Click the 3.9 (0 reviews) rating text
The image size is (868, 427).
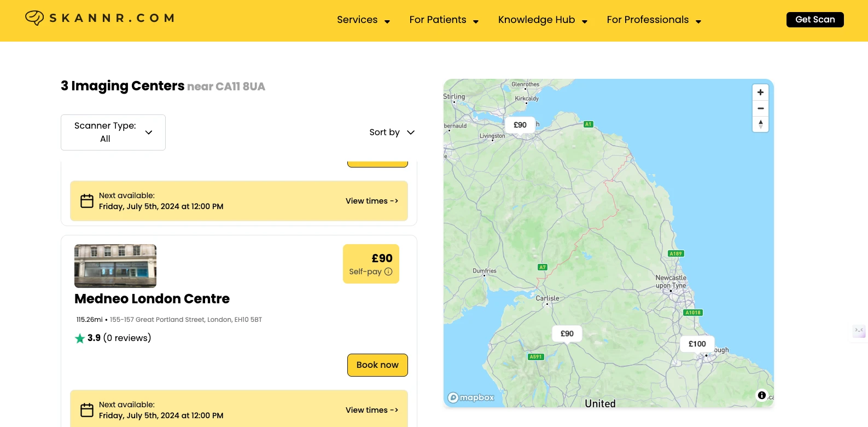pyautogui.click(x=119, y=338)
